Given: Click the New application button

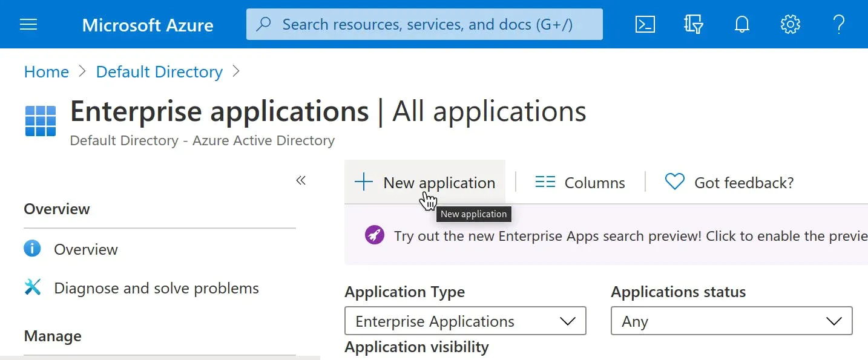Looking at the screenshot, I should click(x=425, y=182).
